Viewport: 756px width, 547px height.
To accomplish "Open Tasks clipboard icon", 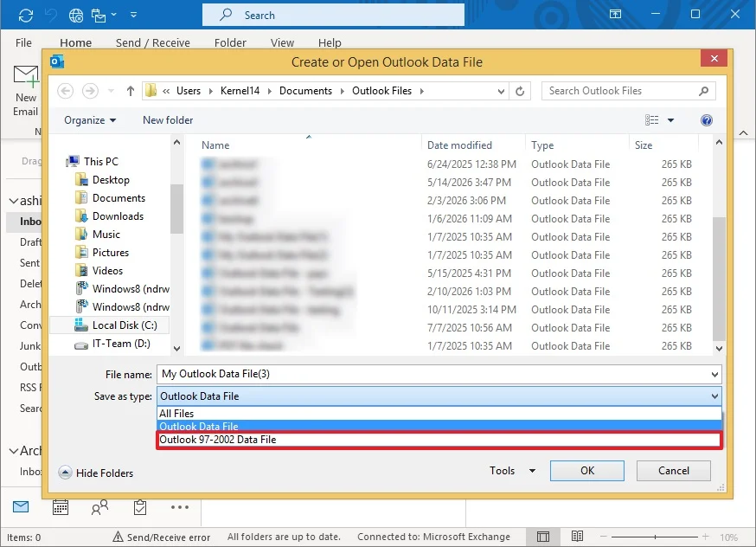I will tap(140, 507).
